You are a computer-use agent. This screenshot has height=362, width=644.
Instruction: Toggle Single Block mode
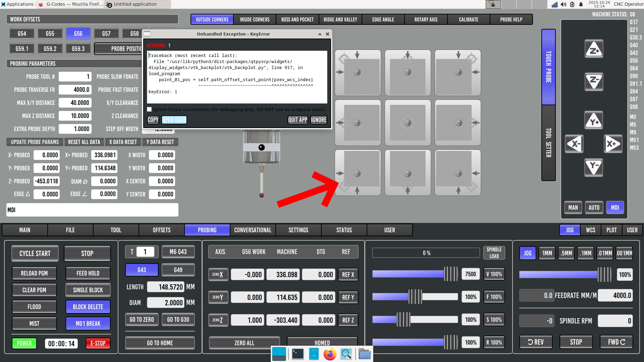click(x=88, y=290)
